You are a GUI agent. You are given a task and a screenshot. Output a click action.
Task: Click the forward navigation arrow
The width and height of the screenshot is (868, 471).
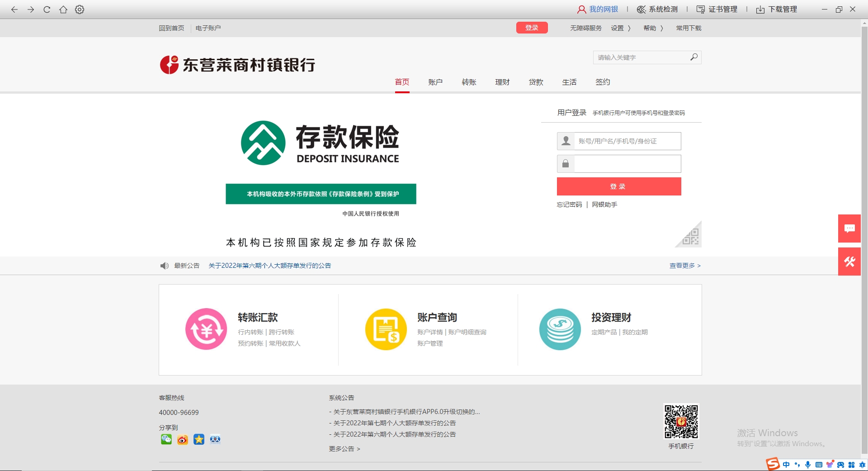click(x=31, y=10)
